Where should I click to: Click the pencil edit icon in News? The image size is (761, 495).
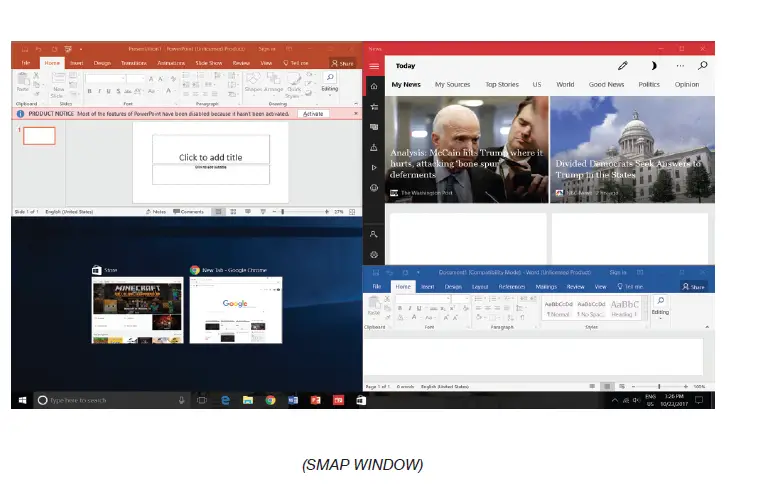(x=623, y=66)
